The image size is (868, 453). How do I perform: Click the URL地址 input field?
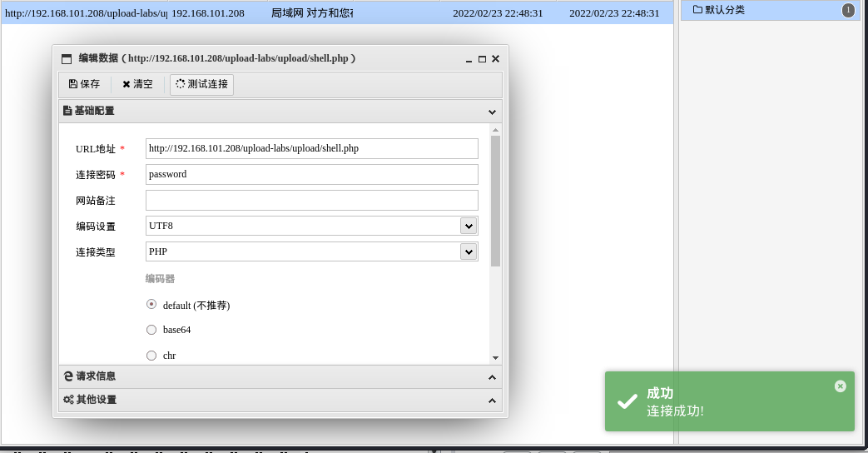(311, 148)
